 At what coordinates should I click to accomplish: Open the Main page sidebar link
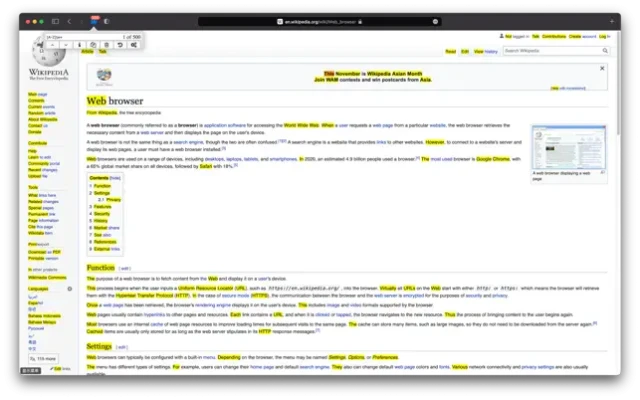coord(38,94)
